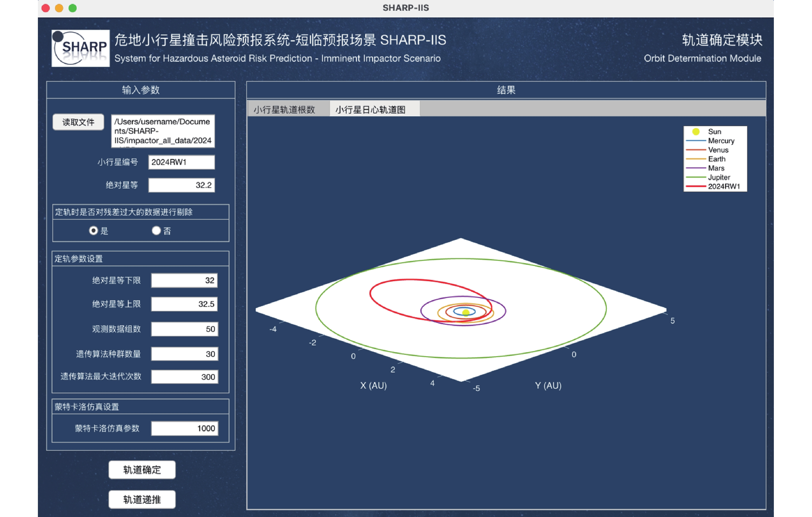Click the 绝对星等下限 field
The height and width of the screenshot is (517, 812).
185,281
